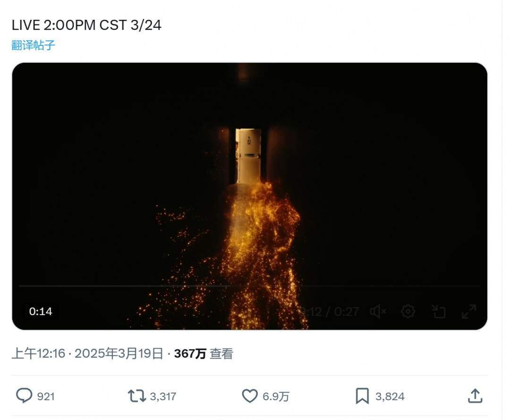Seek on the video progress bar
510x420 pixels.
point(249,286)
